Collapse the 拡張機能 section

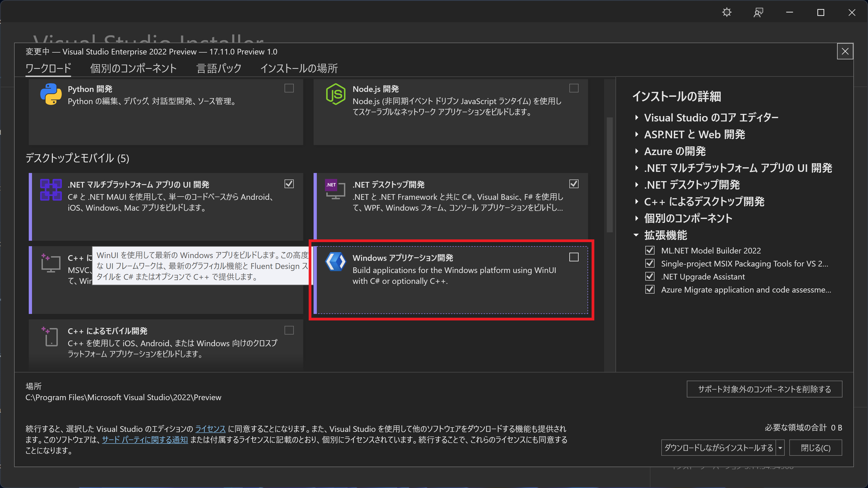click(x=636, y=235)
